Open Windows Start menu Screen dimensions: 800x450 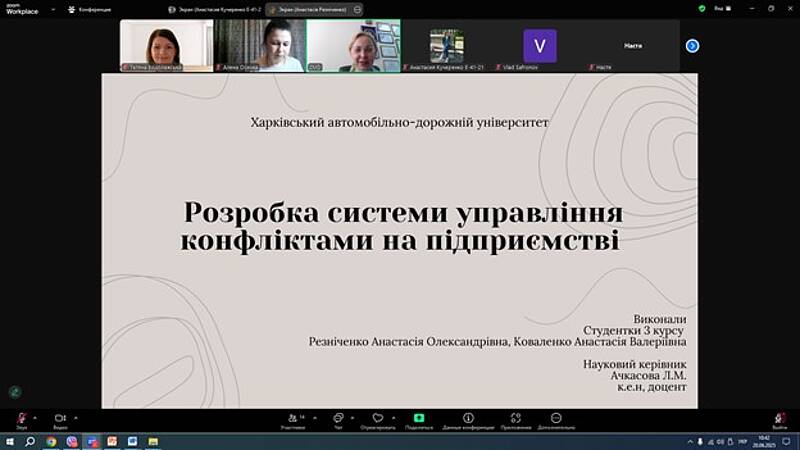[10, 441]
